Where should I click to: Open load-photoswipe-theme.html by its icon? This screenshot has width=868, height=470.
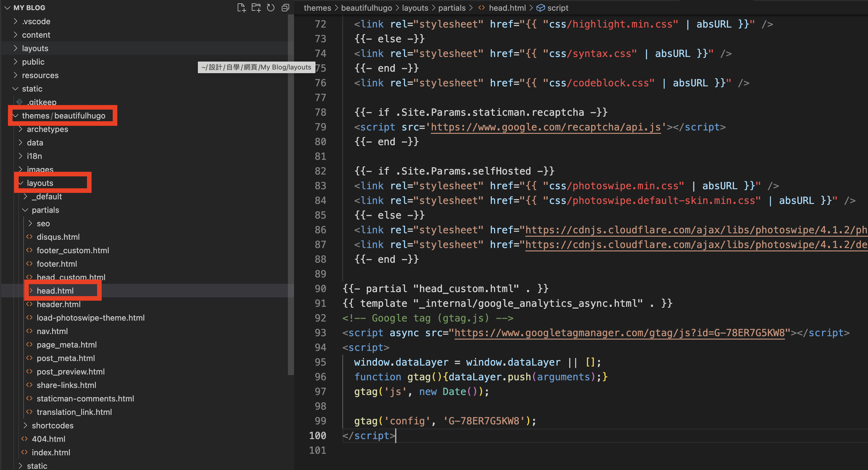29,318
